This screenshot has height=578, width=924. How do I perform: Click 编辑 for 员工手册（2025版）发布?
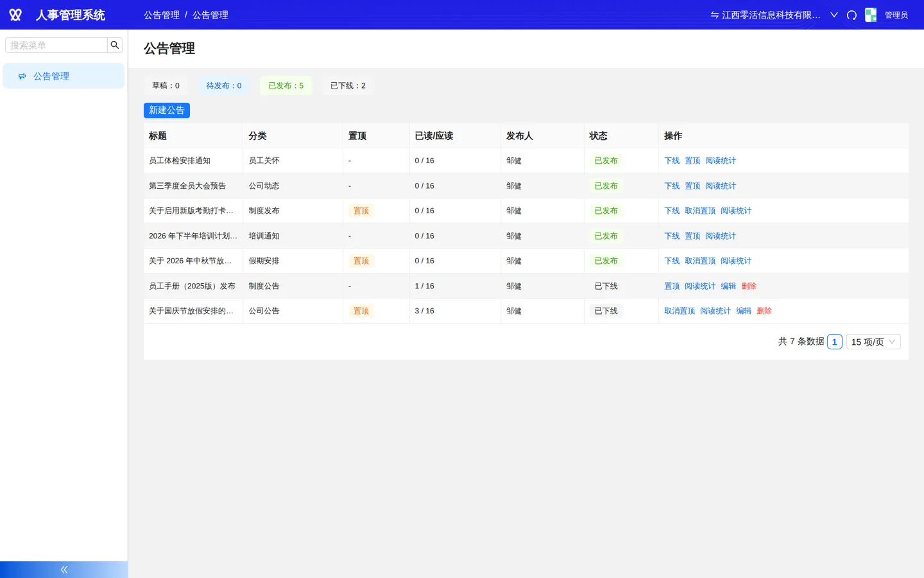click(728, 286)
